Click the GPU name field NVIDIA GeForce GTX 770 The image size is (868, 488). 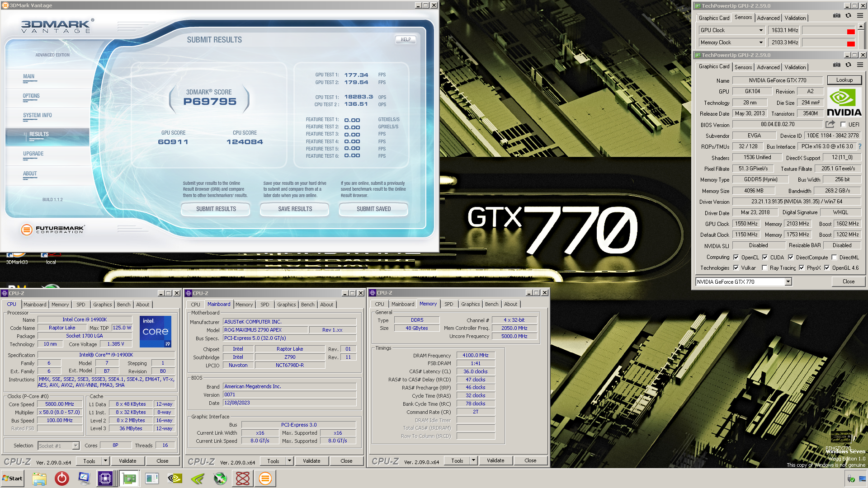pos(778,80)
